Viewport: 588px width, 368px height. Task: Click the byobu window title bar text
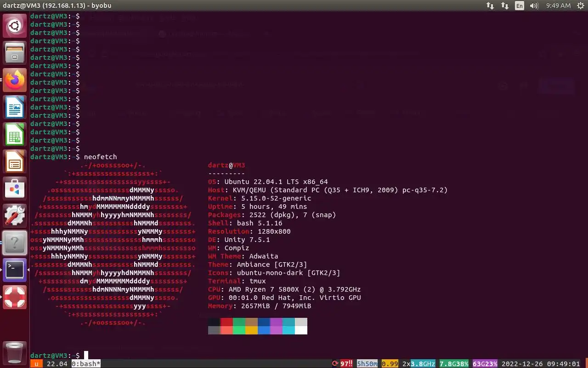tap(57, 6)
